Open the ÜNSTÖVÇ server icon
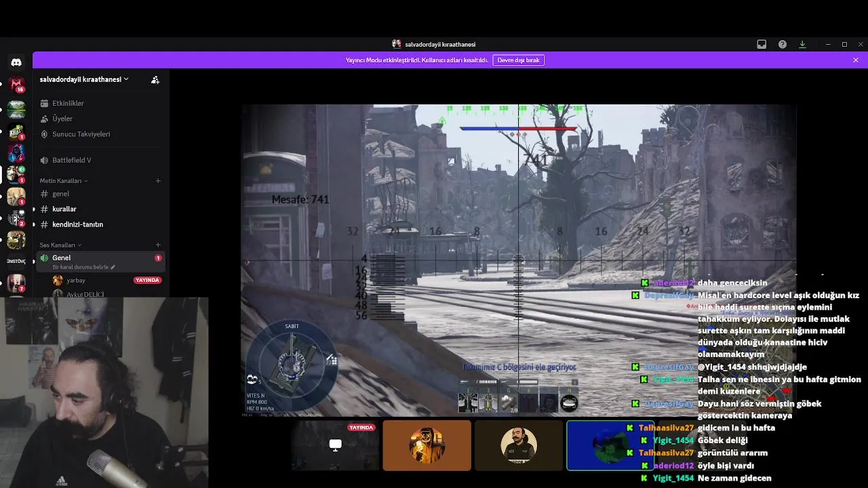 pyautogui.click(x=16, y=261)
